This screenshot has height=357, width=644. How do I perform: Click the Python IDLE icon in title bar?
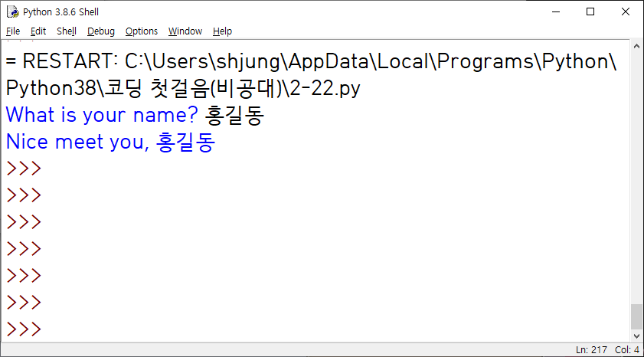pyautogui.click(x=13, y=12)
